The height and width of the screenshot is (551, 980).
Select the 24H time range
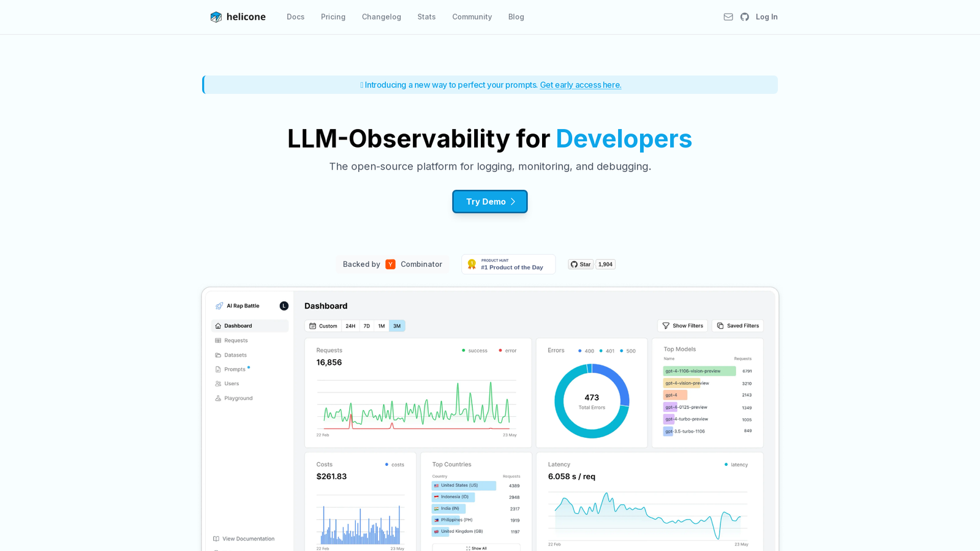coord(350,326)
